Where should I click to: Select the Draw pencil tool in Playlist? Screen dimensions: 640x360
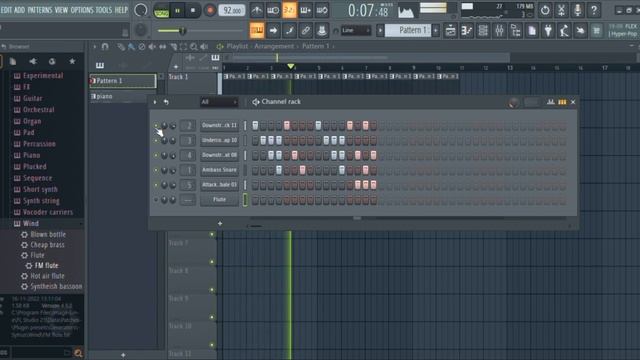coord(121,47)
